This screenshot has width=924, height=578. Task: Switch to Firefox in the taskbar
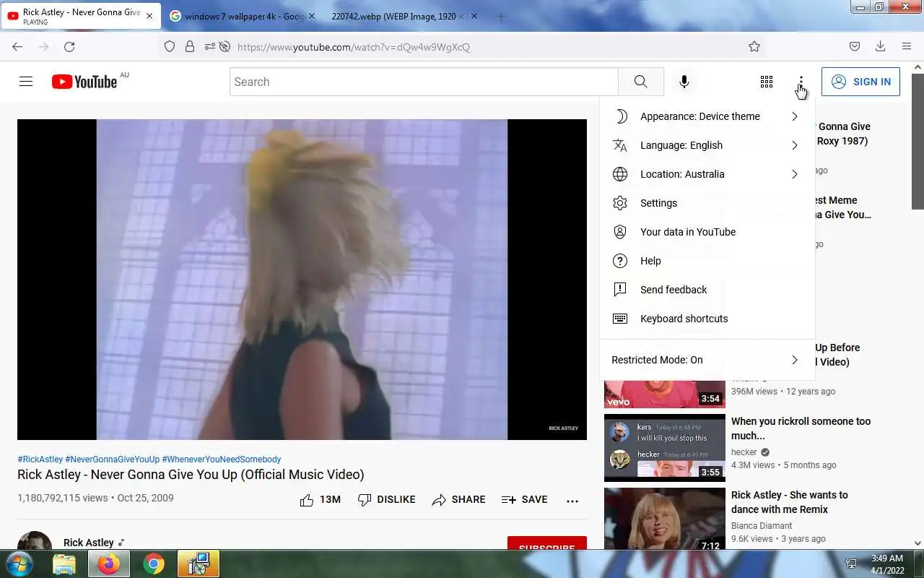pyautogui.click(x=109, y=564)
